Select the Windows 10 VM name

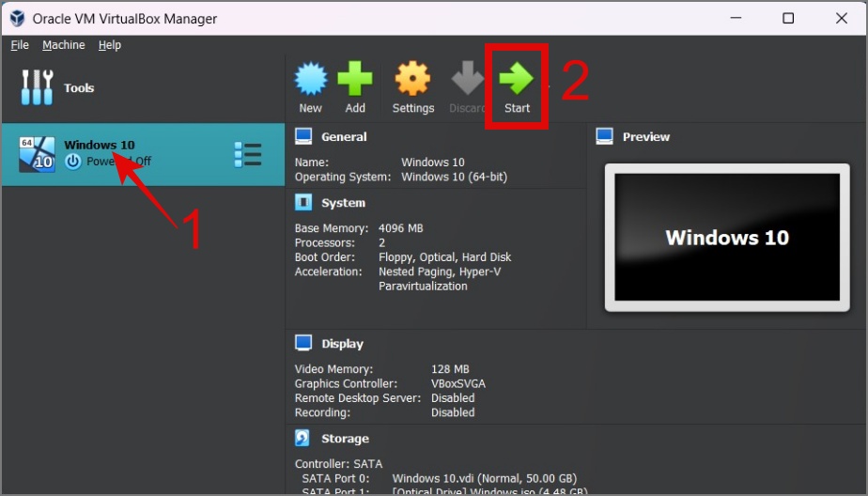pyautogui.click(x=99, y=145)
